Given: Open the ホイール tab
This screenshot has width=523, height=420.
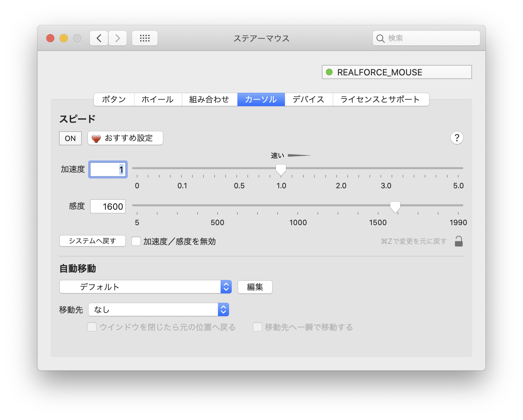Looking at the screenshot, I should click(x=158, y=99).
